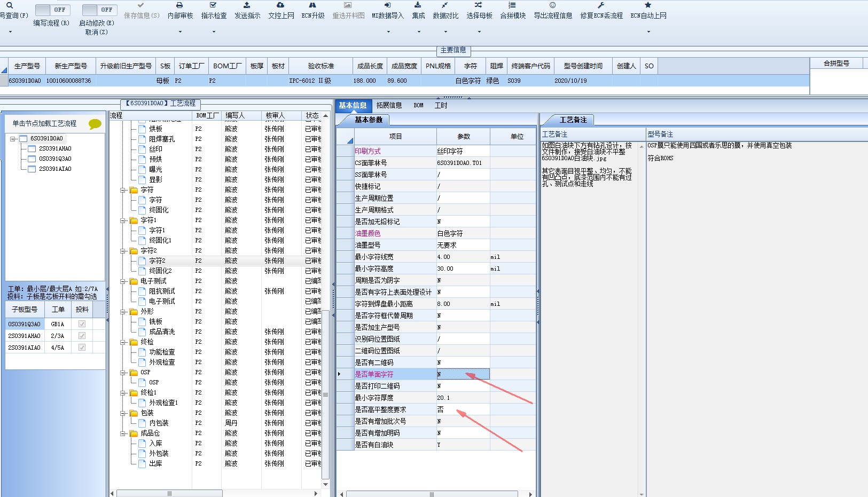This screenshot has height=497, width=868.
Task: Switch to the 工时 tab
Action: coord(441,105)
